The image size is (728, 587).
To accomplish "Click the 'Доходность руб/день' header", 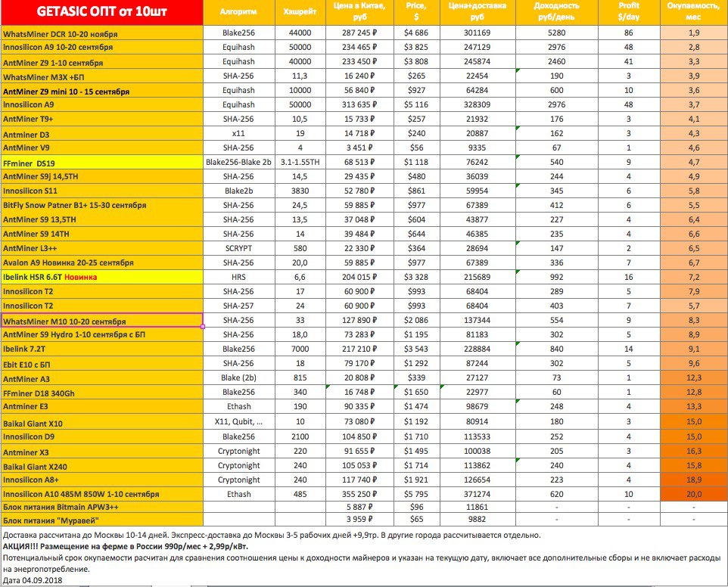I will click(x=557, y=13).
